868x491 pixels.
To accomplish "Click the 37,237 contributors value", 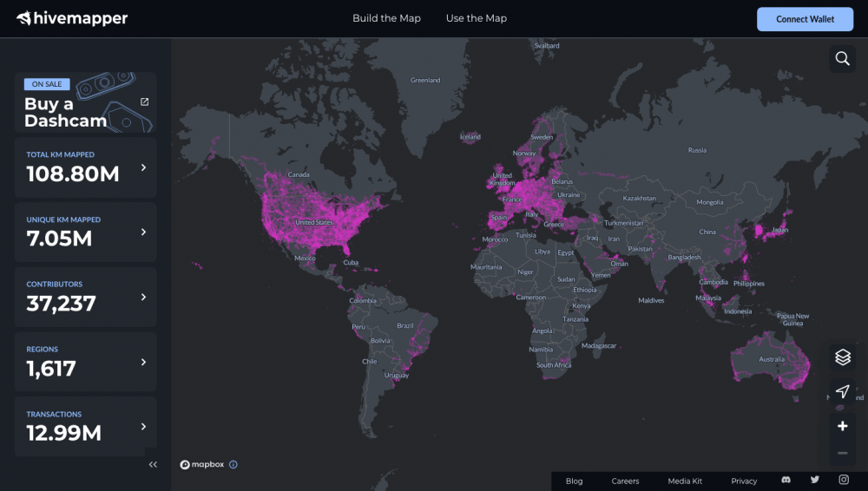I will tap(61, 304).
